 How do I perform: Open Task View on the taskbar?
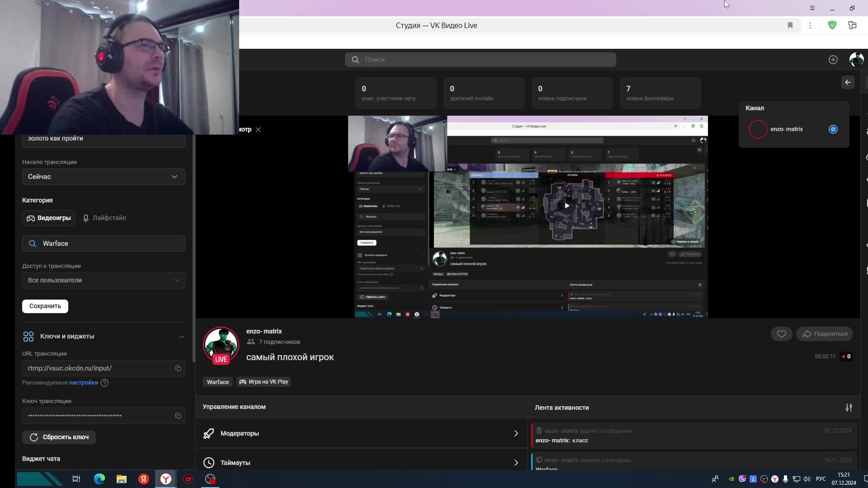(x=76, y=479)
